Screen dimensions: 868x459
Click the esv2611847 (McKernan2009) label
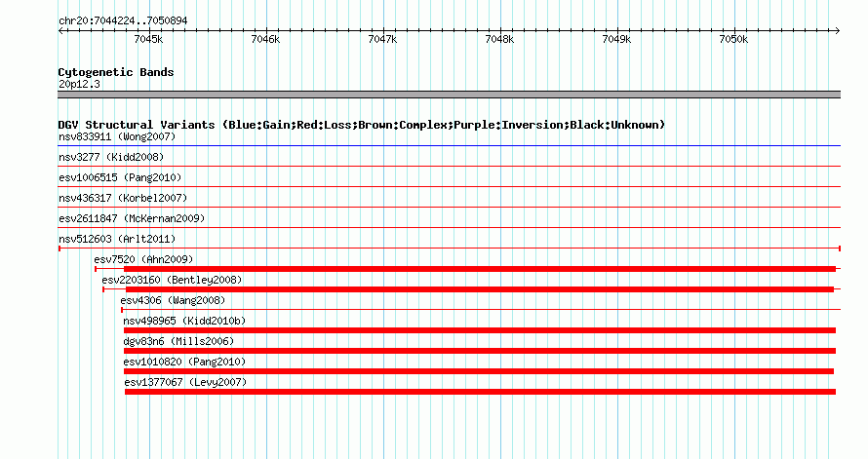pos(132,218)
